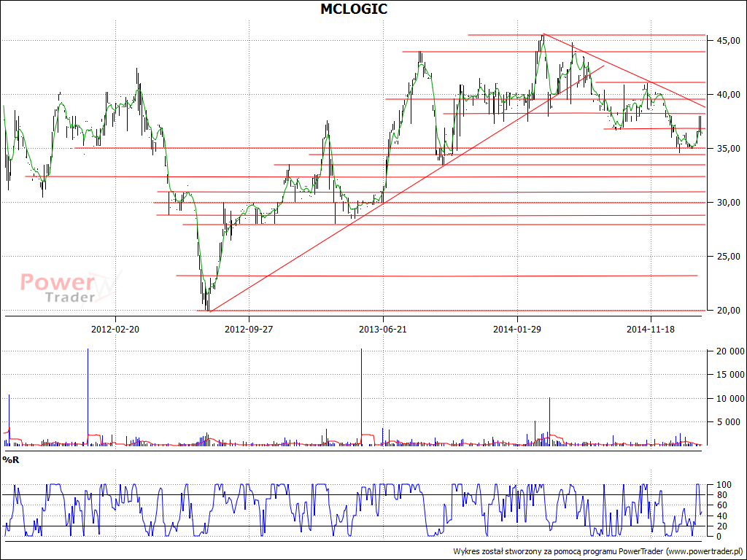Click the 35,00 price axis label
Image resolution: width=747 pixels, height=560 pixels.
pyautogui.click(x=729, y=149)
